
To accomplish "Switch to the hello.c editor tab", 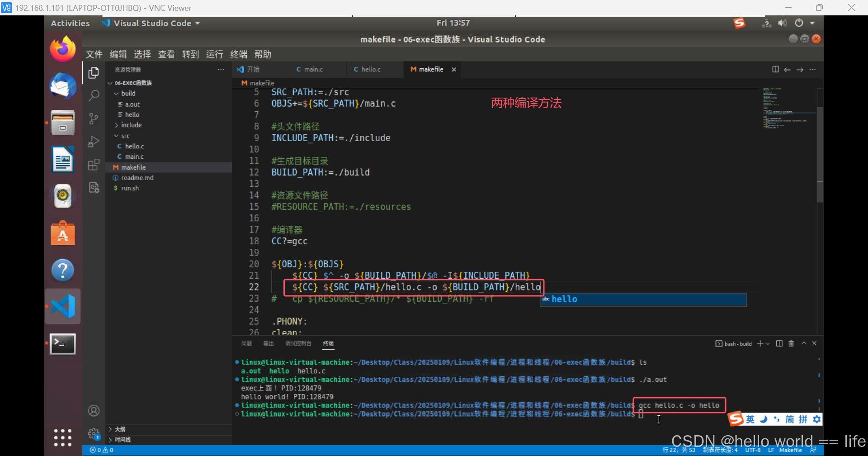I will click(371, 69).
